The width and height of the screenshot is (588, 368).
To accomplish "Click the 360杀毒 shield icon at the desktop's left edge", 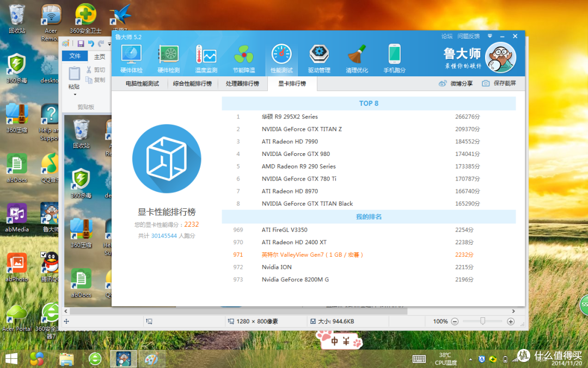I will click(17, 68).
